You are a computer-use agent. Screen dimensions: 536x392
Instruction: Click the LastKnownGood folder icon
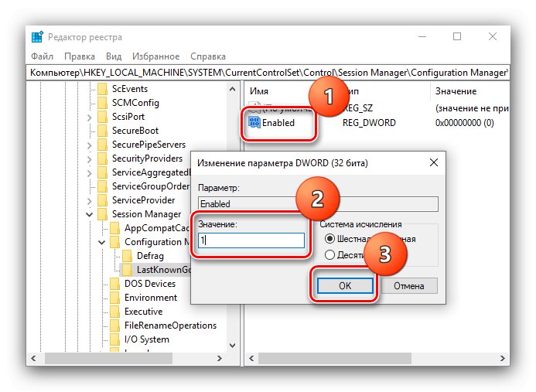point(127,270)
